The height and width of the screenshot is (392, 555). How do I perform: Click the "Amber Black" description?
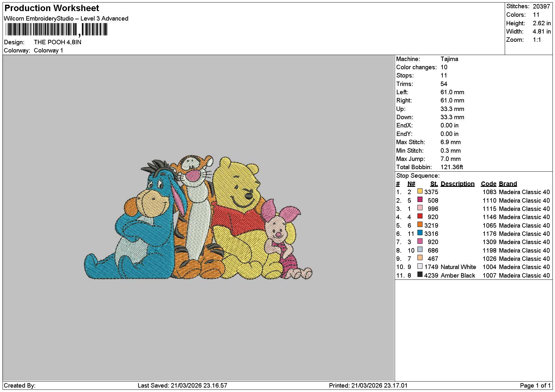(458, 276)
